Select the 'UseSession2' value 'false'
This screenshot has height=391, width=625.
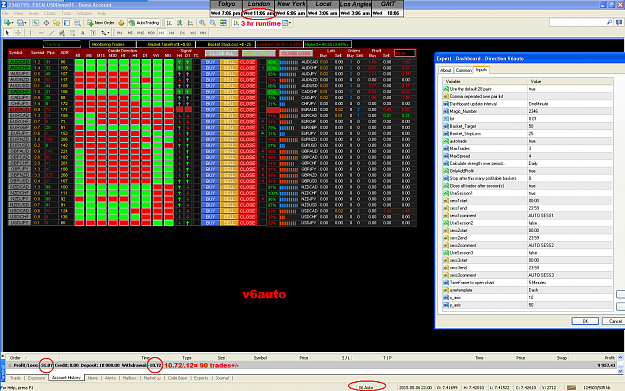(x=570, y=223)
